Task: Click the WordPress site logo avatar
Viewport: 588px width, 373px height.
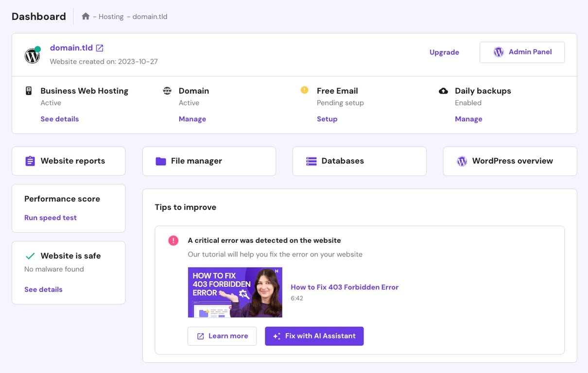Action: pos(32,54)
